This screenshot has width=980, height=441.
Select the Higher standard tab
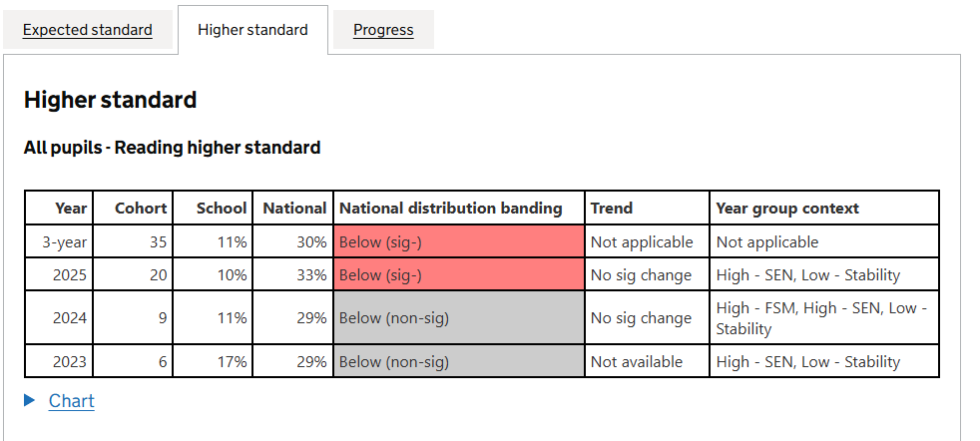click(x=252, y=30)
